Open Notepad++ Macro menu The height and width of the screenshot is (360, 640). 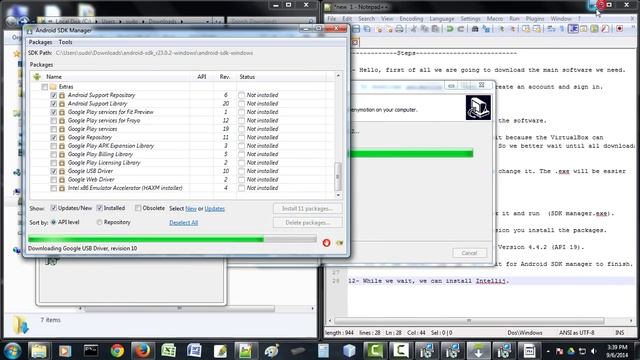point(495,19)
